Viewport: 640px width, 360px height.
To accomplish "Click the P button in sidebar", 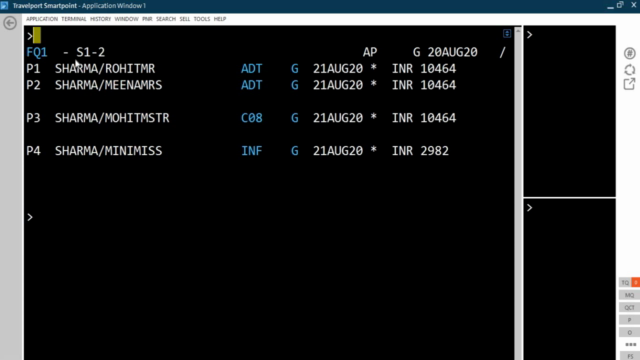I will 629,320.
